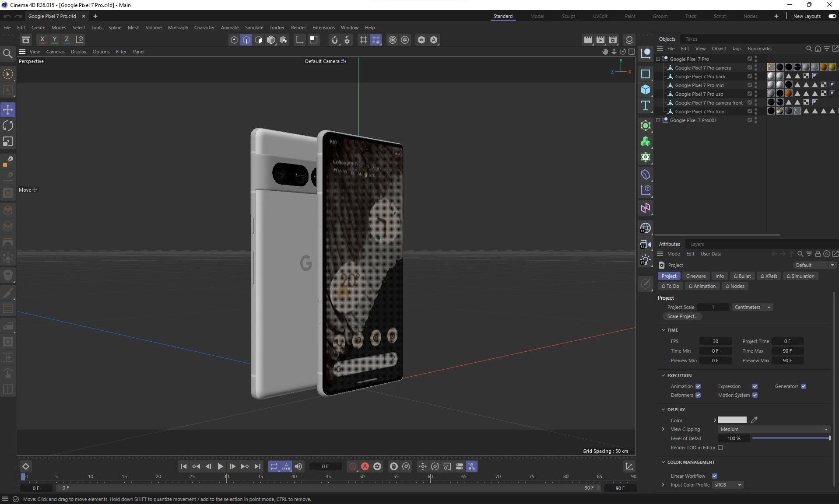Click the FPS input field
Viewport: 839px width, 504px height.
click(715, 341)
